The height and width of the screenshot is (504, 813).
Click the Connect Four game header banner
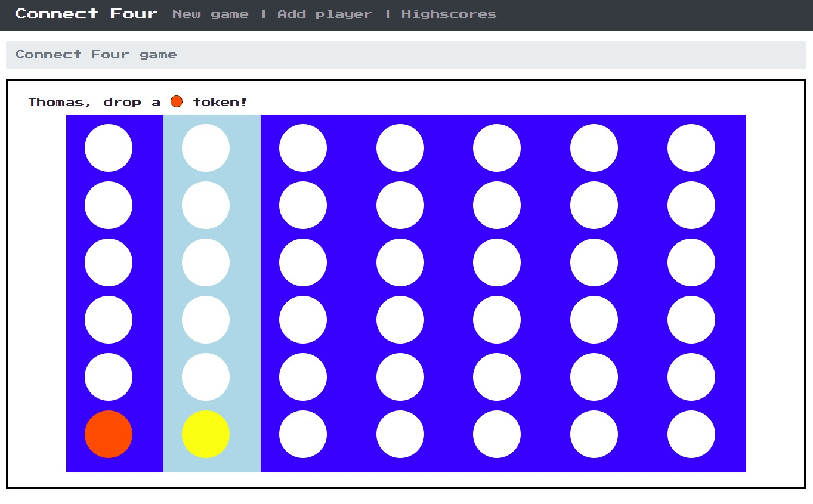click(x=95, y=54)
